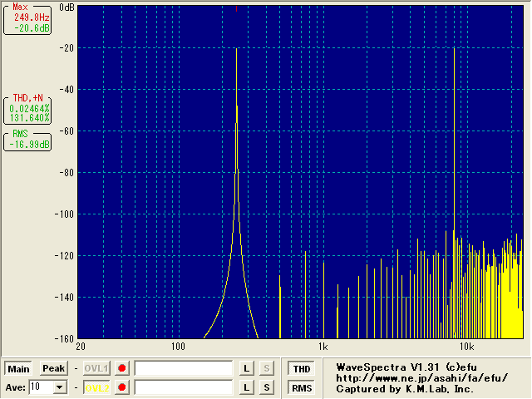Toggle the RMS measurement button
532x399 pixels.
[x=301, y=388]
